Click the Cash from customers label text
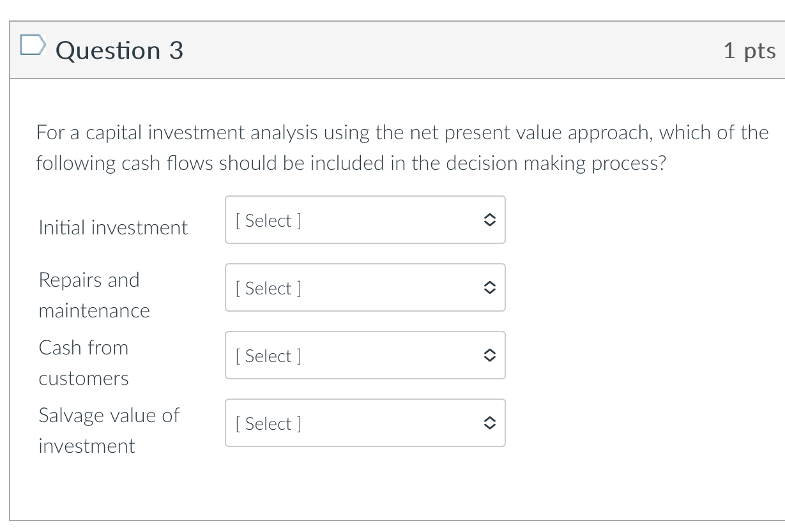 click(84, 363)
